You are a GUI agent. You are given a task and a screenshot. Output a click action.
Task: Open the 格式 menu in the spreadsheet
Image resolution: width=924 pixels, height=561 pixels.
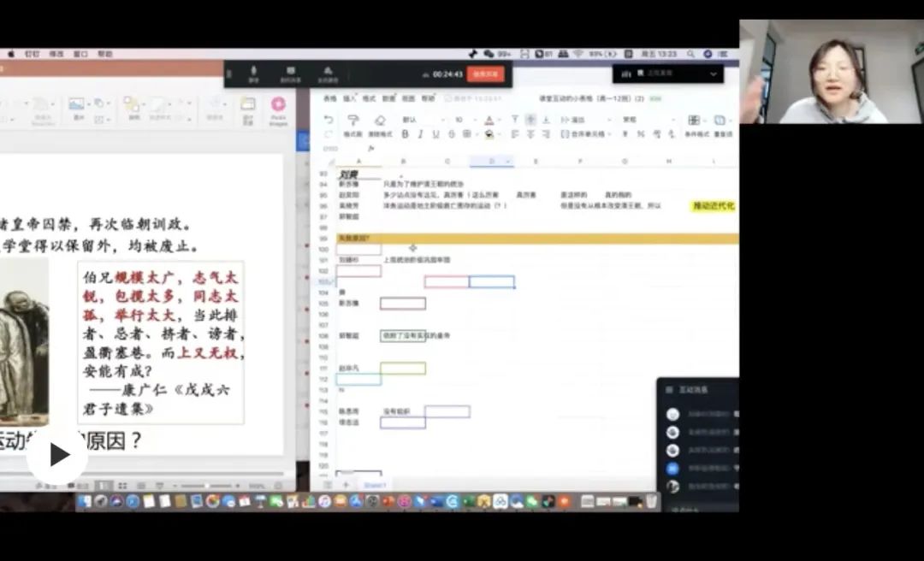[369, 98]
